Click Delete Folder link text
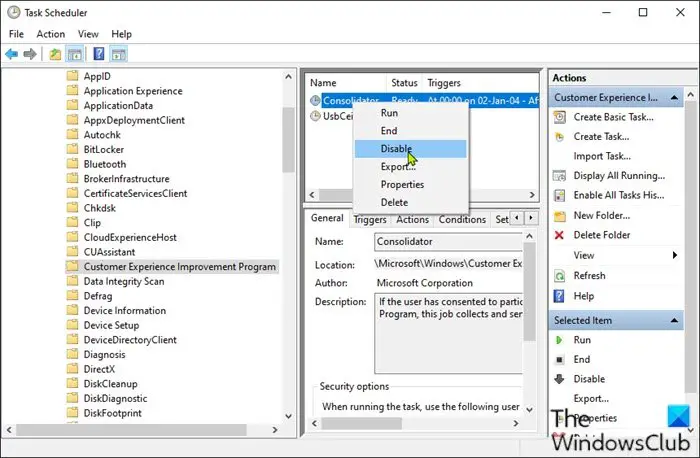This screenshot has height=458, width=700. click(602, 235)
